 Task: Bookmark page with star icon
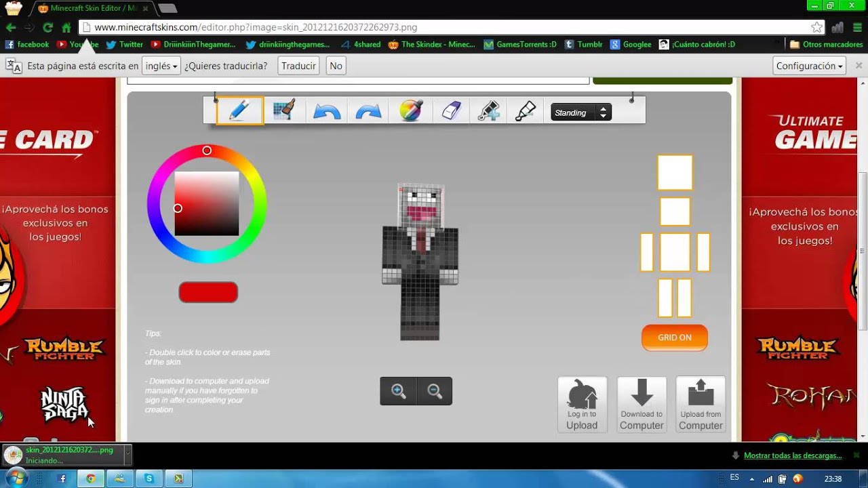[x=816, y=28]
